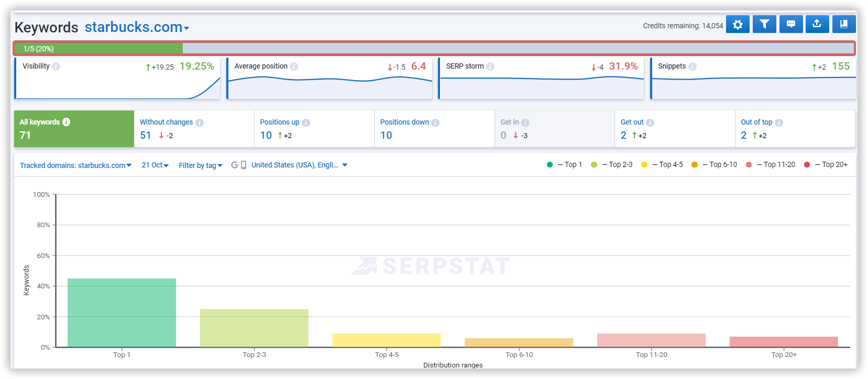Click the info icon beside Out of top
This screenshot has width=868, height=379.
(779, 122)
